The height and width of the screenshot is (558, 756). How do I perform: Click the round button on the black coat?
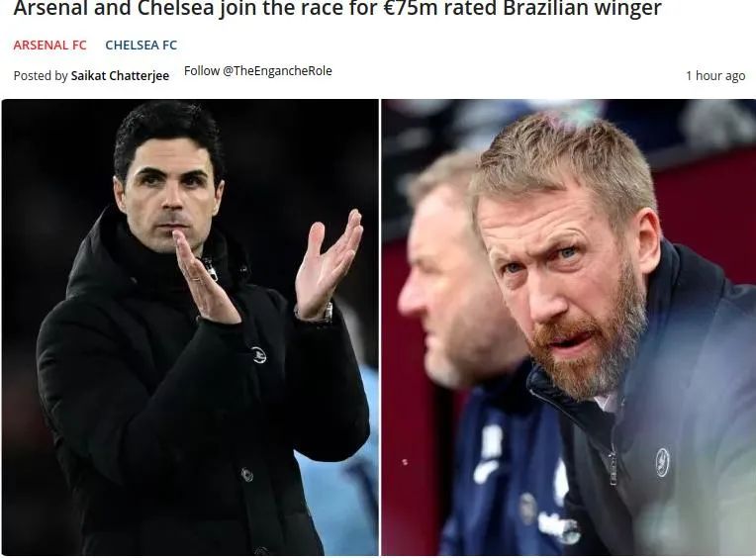point(246,475)
